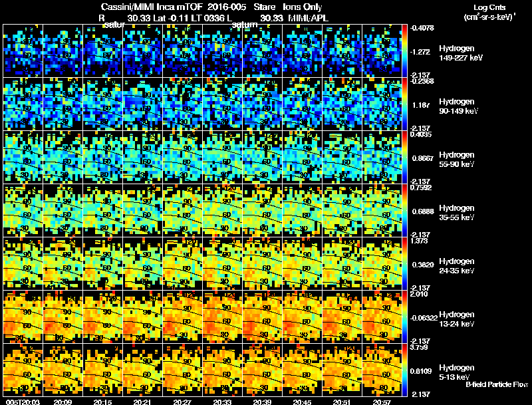Click the colorbar for the 35-55 keV row

click(404, 211)
